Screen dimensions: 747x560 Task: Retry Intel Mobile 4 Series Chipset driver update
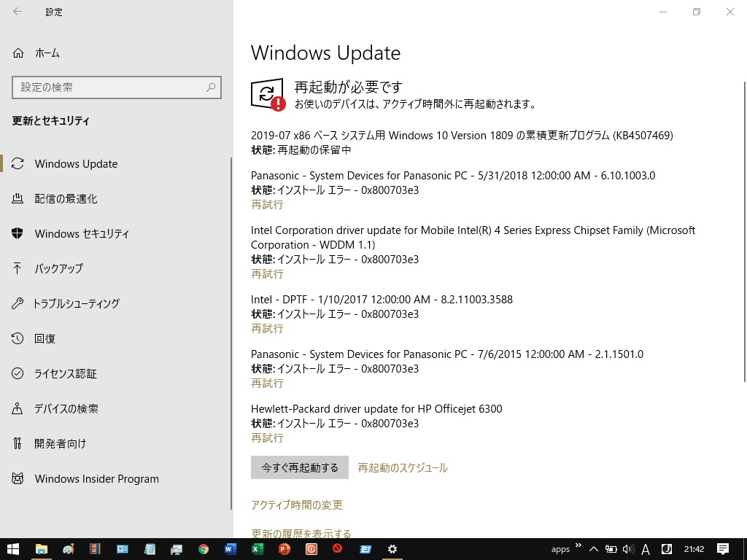[x=267, y=274]
